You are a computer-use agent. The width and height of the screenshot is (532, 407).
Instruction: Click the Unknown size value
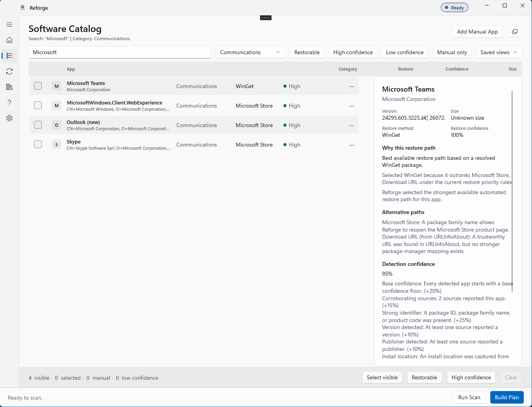point(467,118)
